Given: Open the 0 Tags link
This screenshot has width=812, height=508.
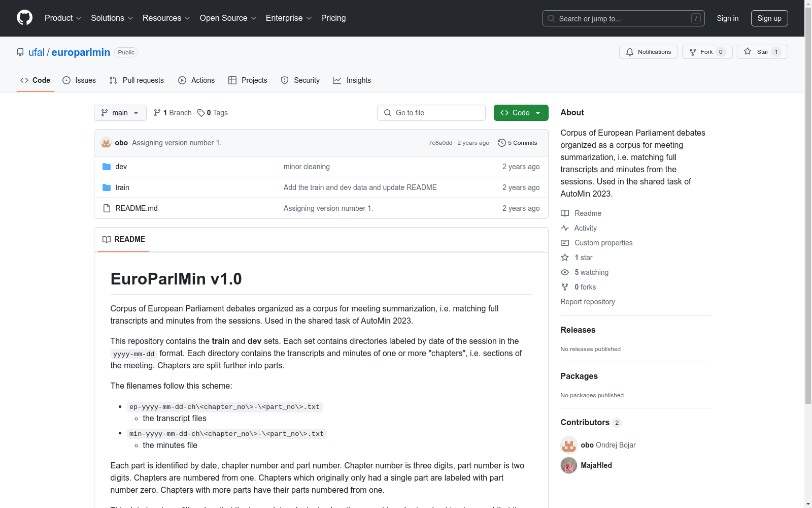Looking at the screenshot, I should click(x=213, y=113).
